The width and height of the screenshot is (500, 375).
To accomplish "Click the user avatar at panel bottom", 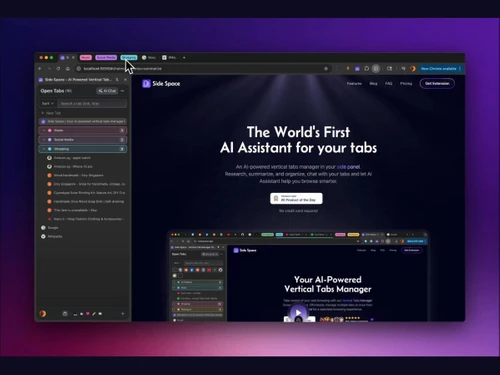I will [x=43, y=313].
